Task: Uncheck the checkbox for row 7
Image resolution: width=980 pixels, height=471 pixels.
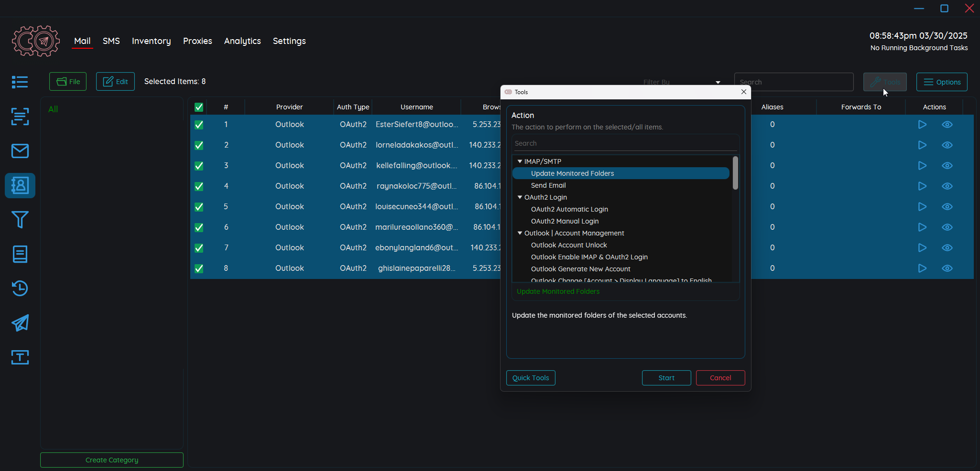Action: point(199,248)
